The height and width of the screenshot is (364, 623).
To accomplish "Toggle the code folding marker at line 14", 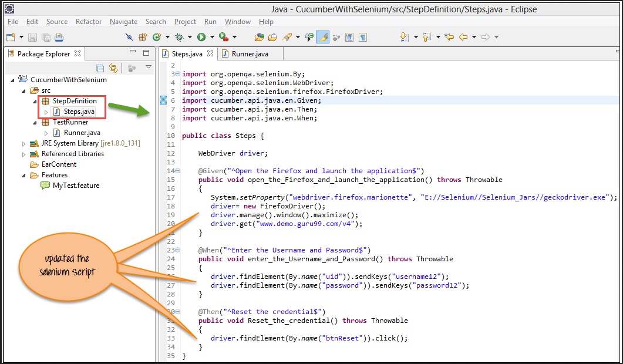I will (x=177, y=171).
